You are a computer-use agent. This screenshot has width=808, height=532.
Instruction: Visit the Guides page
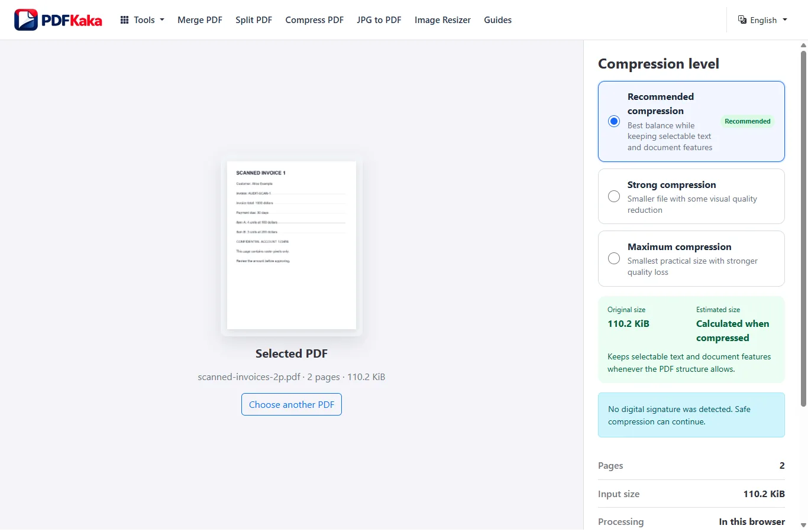tap(498, 20)
